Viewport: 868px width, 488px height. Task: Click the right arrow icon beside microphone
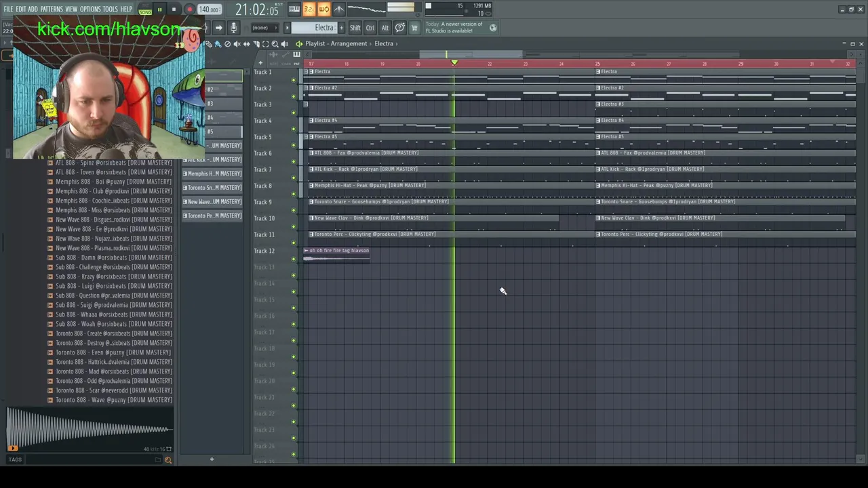(219, 28)
